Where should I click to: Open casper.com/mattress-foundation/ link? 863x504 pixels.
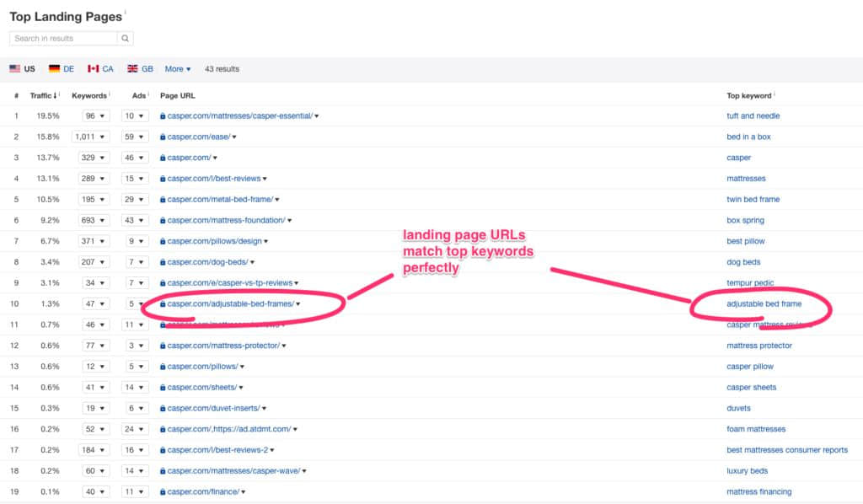click(x=226, y=221)
